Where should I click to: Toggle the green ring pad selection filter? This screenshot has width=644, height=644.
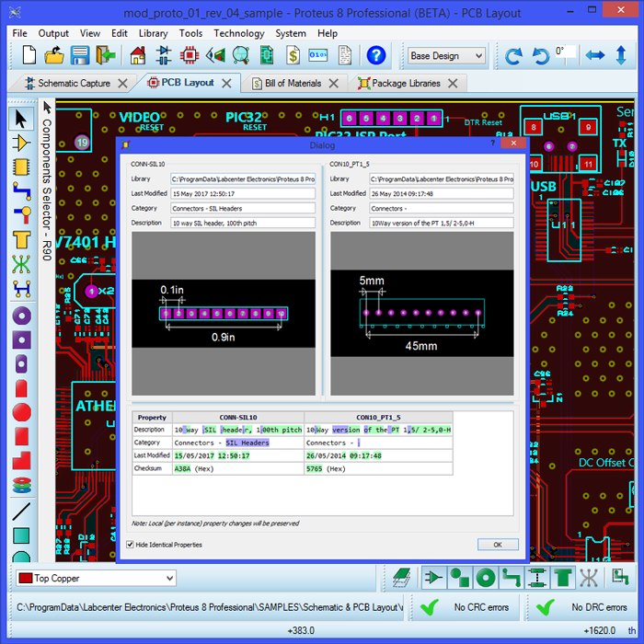[486, 578]
